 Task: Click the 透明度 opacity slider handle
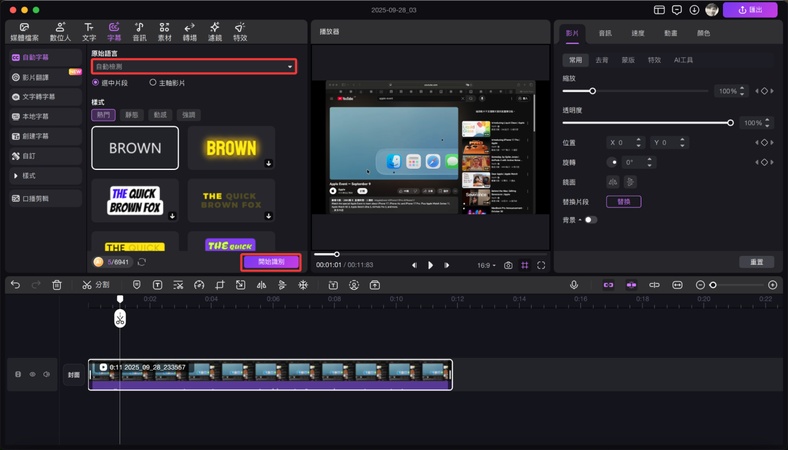click(731, 123)
